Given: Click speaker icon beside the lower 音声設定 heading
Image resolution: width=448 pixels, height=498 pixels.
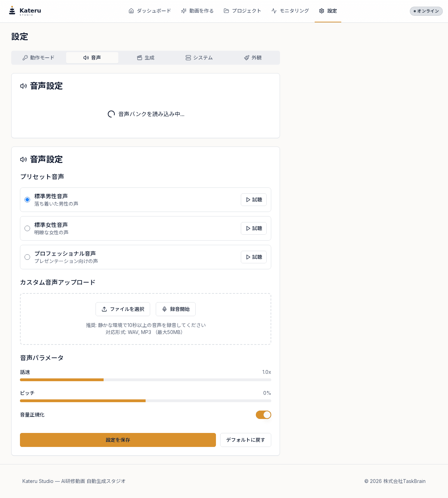Looking at the screenshot, I should (x=23, y=159).
